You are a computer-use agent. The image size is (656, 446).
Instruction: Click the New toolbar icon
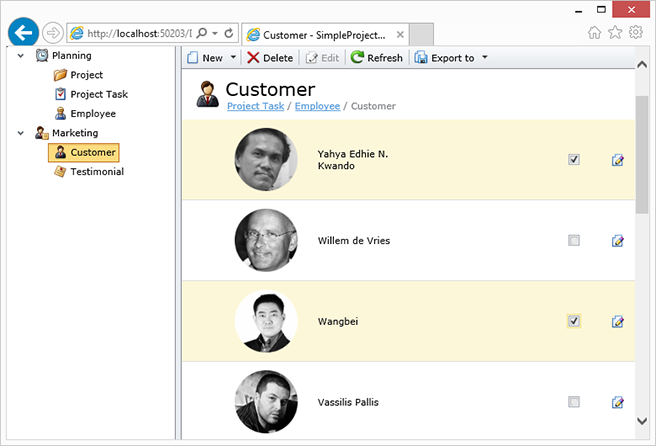coord(194,58)
